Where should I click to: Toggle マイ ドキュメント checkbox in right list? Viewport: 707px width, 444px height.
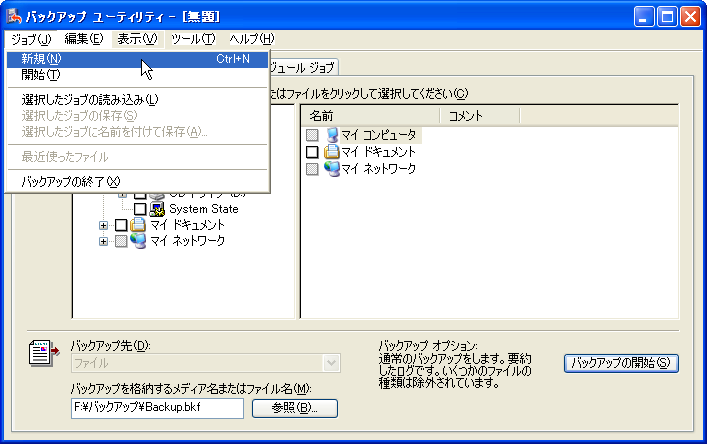312,152
